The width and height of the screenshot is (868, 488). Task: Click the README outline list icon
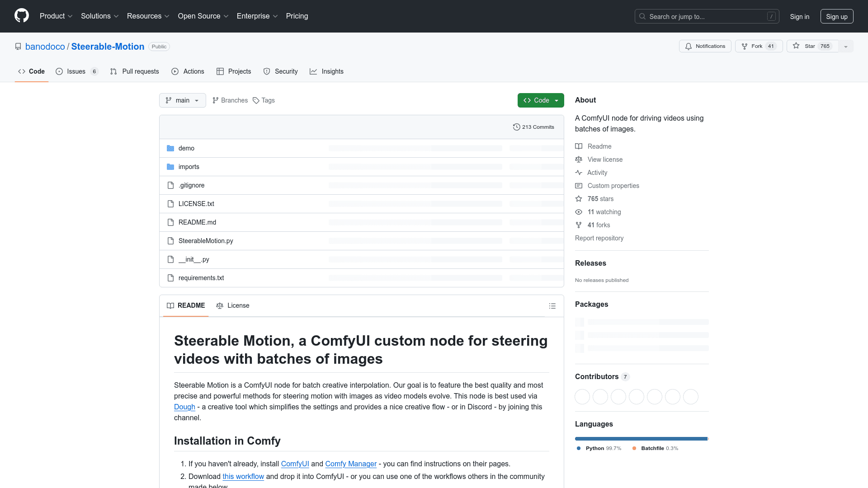coord(552,306)
